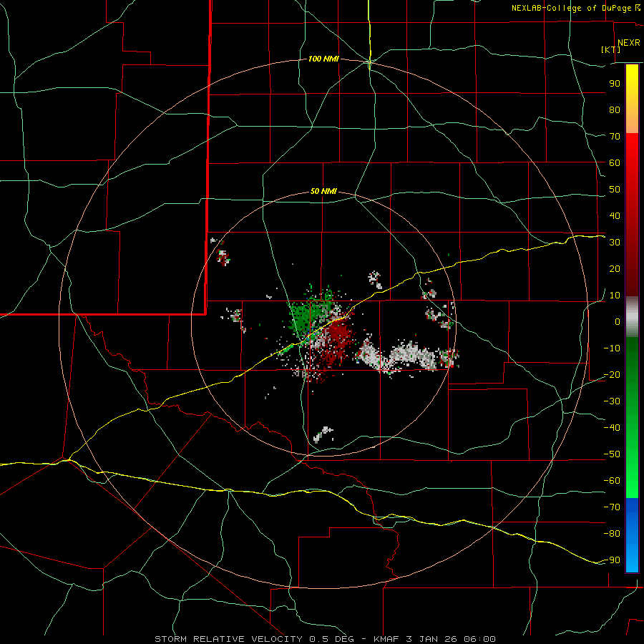This screenshot has width=644, height=644.
Task: Click the -30 value on the velocity scale
Action: click(612, 401)
